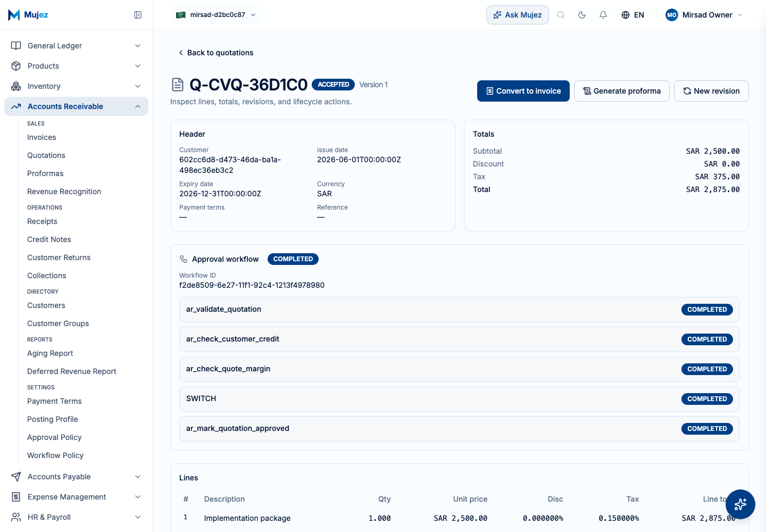The image size is (766, 532).
Task: Click the Ask Mujez button
Action: tap(518, 15)
